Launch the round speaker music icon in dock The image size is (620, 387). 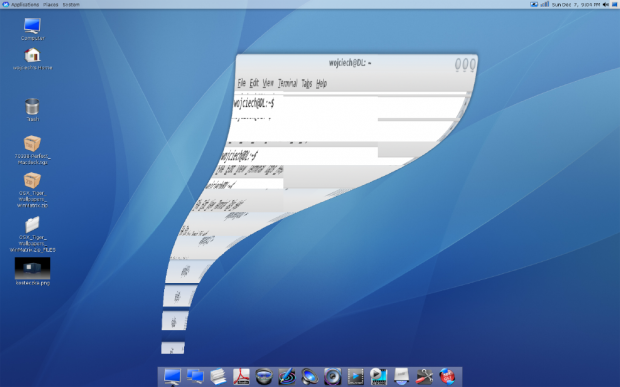pyautogui.click(x=333, y=376)
